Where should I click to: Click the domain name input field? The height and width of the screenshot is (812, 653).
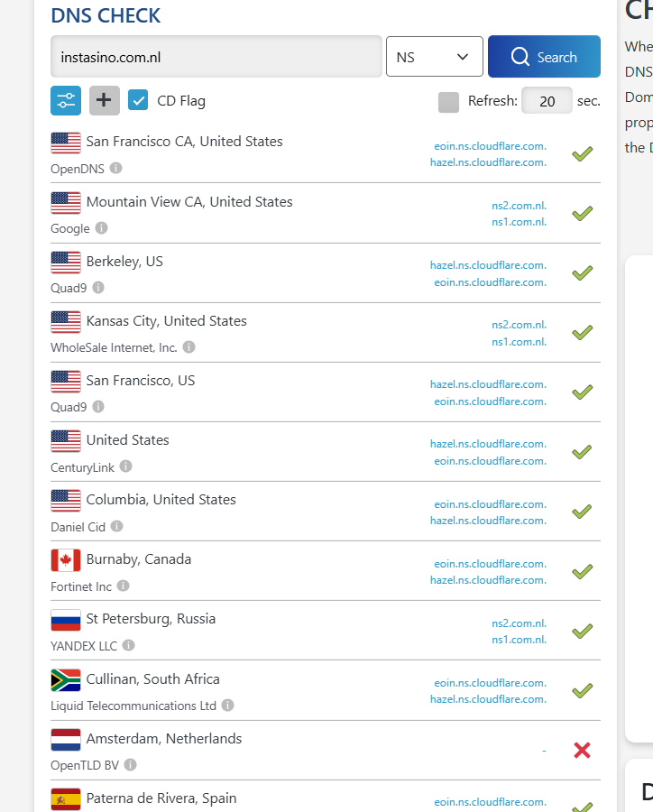coord(216,57)
